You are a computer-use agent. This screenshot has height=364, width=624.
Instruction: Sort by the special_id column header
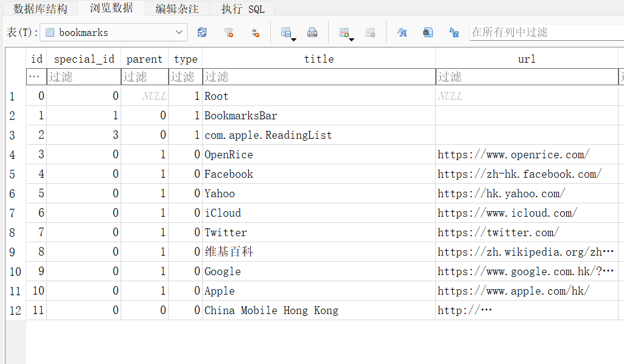click(84, 59)
